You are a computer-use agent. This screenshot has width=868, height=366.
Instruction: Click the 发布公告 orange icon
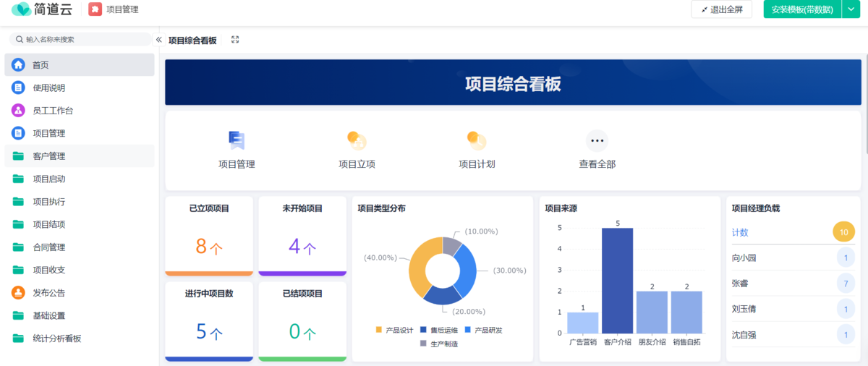[x=19, y=293]
